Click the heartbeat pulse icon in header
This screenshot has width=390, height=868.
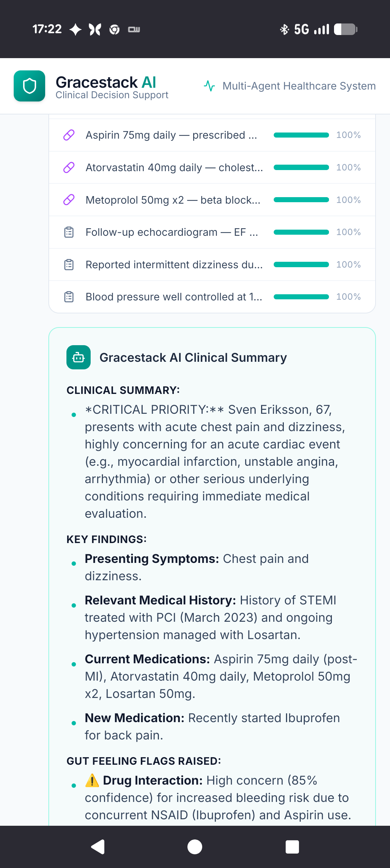(x=209, y=86)
